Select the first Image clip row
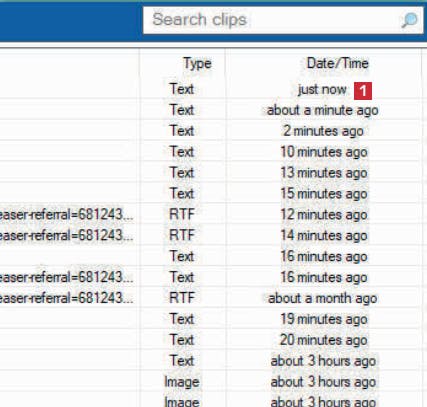The width and height of the screenshot is (427, 407). coord(213,382)
